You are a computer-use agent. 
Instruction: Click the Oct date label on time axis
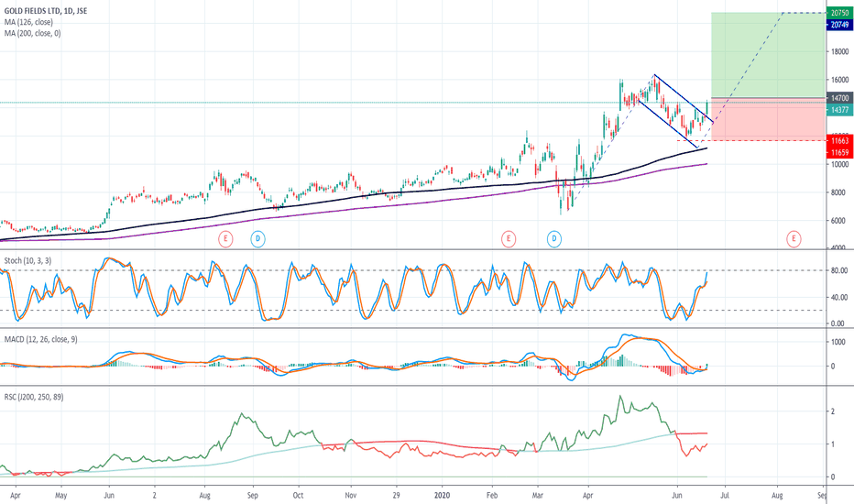coord(298,496)
